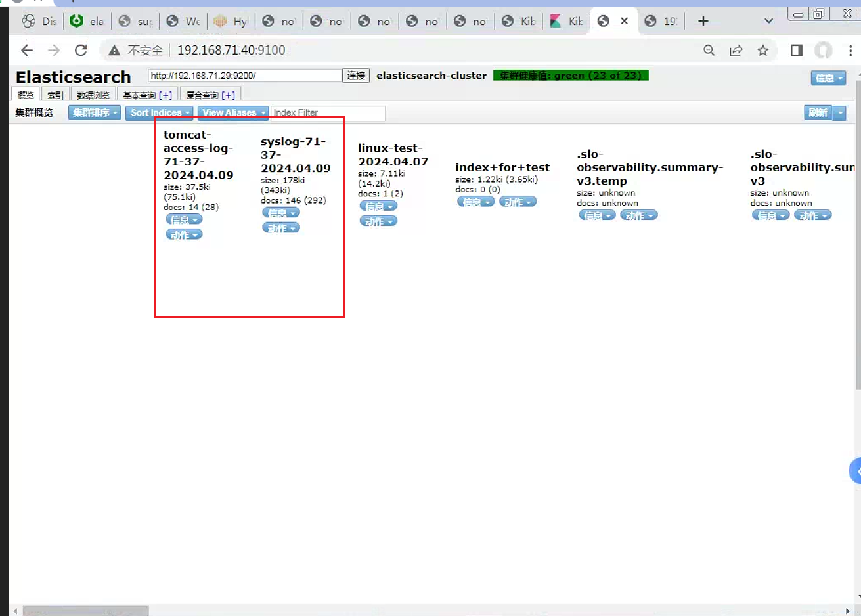This screenshot has height=616, width=861.
Task: Open the page zoom magnifier icon
Action: tap(709, 51)
